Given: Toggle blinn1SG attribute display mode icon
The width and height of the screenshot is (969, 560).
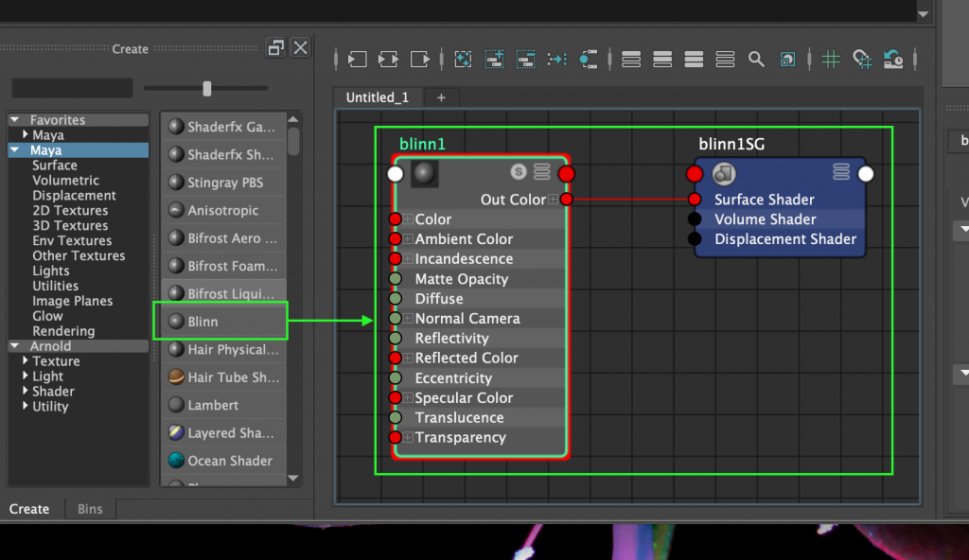Looking at the screenshot, I should [x=840, y=170].
